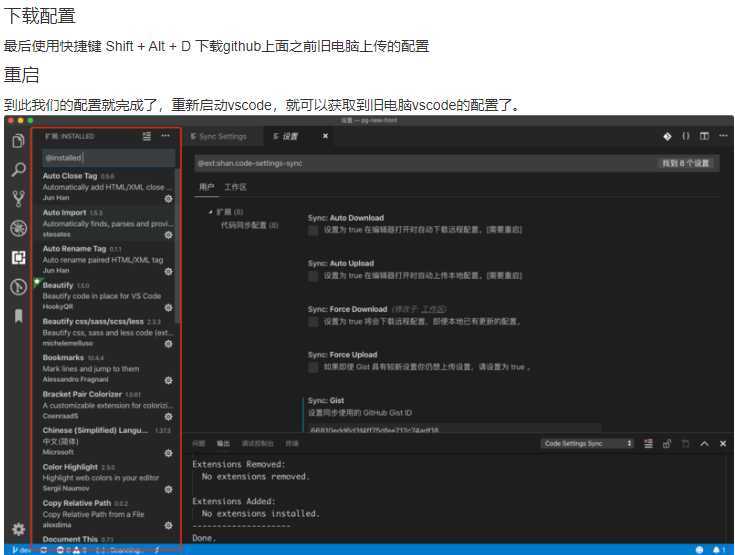Select 代码同步配置 in settings tree

(x=249, y=225)
